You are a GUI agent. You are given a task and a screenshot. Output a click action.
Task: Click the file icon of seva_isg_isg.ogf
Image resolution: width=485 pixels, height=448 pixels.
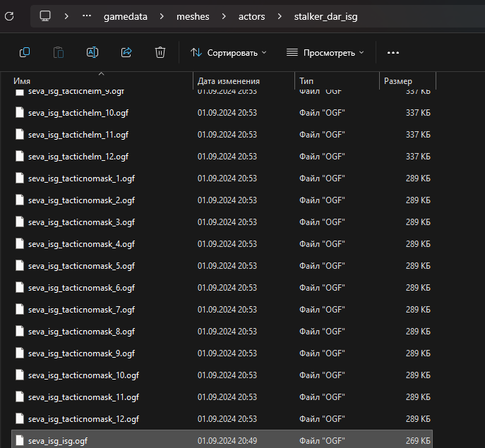(20, 441)
